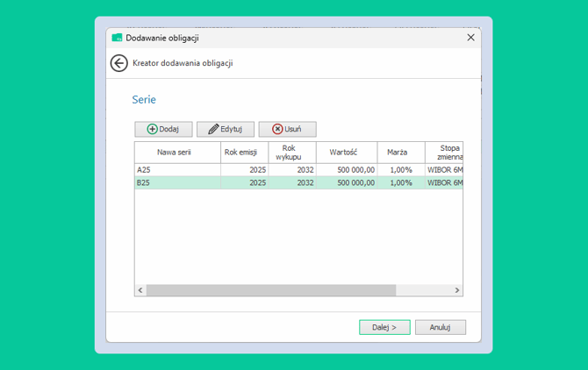Select the B25 series row
This screenshot has width=588, height=370.
298,182
